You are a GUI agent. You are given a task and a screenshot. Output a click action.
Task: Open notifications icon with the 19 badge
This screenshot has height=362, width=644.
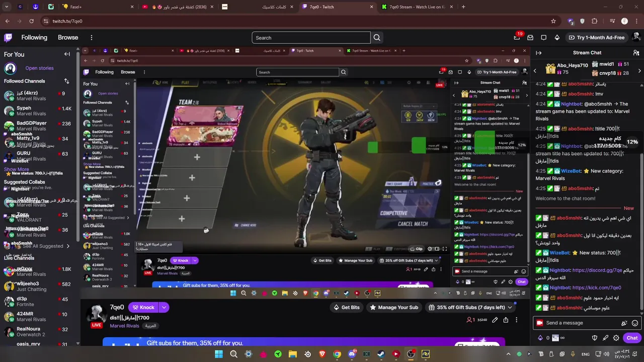tap(517, 38)
